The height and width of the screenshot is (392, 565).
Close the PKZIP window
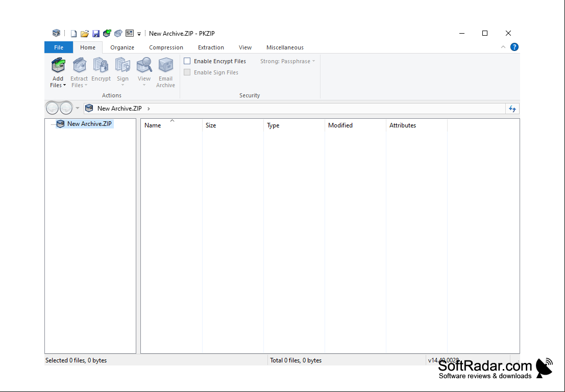(508, 33)
